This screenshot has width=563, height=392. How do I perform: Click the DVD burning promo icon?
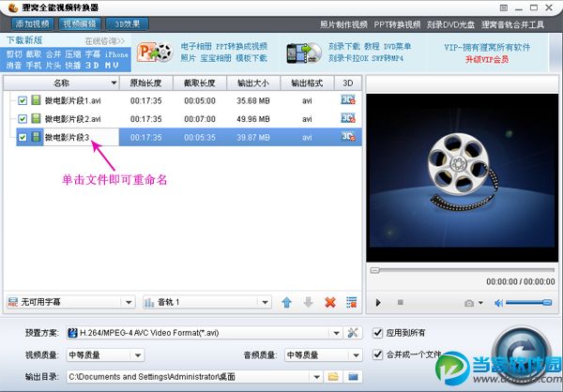pyautogui.click(x=304, y=53)
